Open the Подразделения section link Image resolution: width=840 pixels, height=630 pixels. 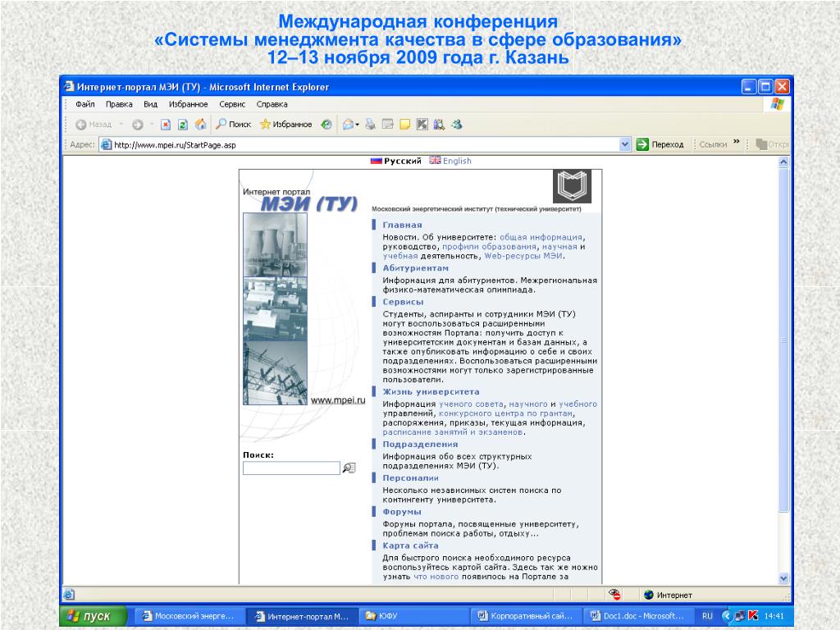tap(421, 444)
